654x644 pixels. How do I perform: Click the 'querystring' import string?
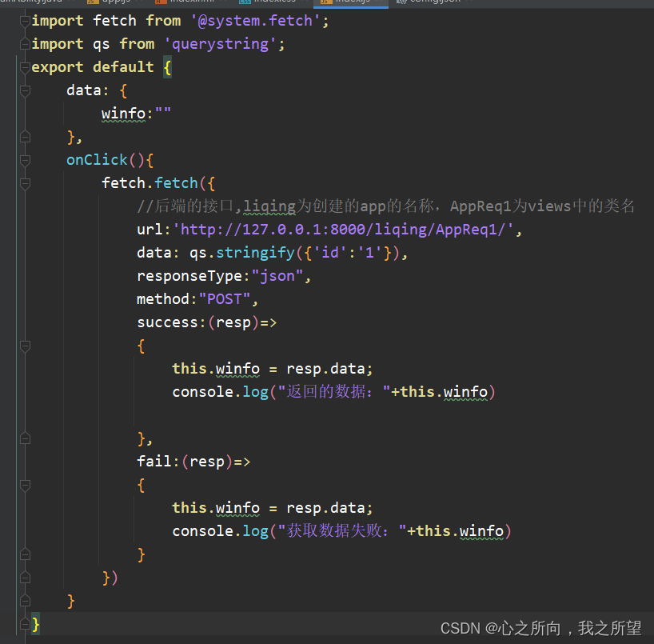coord(220,44)
